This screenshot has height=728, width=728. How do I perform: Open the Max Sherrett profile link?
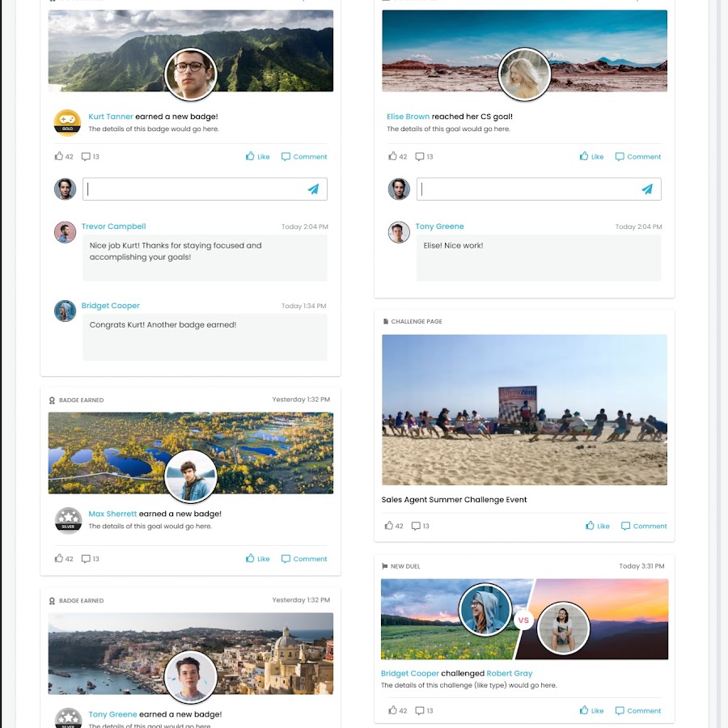[x=112, y=514]
